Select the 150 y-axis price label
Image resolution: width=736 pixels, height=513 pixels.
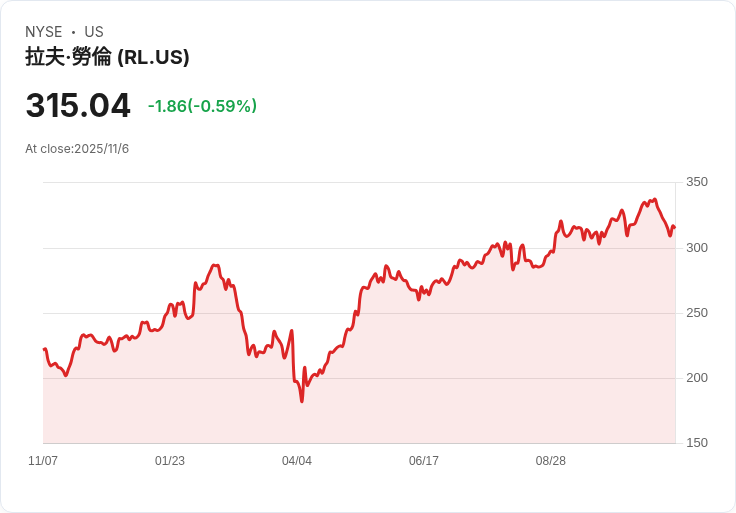[x=697, y=443]
